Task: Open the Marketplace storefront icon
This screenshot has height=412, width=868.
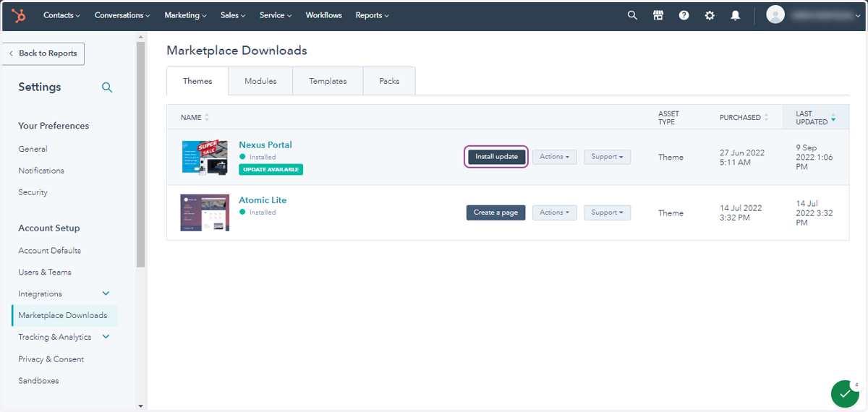Action: [x=658, y=15]
